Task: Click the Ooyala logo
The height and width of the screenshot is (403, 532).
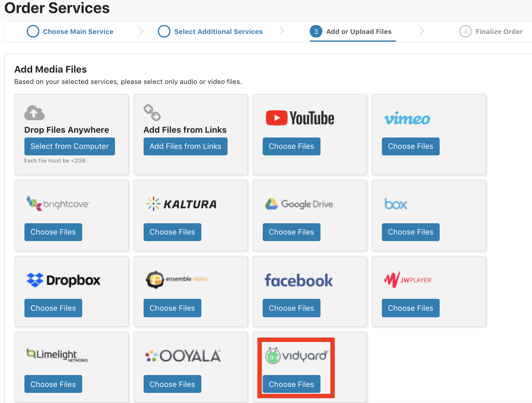Action: tap(183, 356)
